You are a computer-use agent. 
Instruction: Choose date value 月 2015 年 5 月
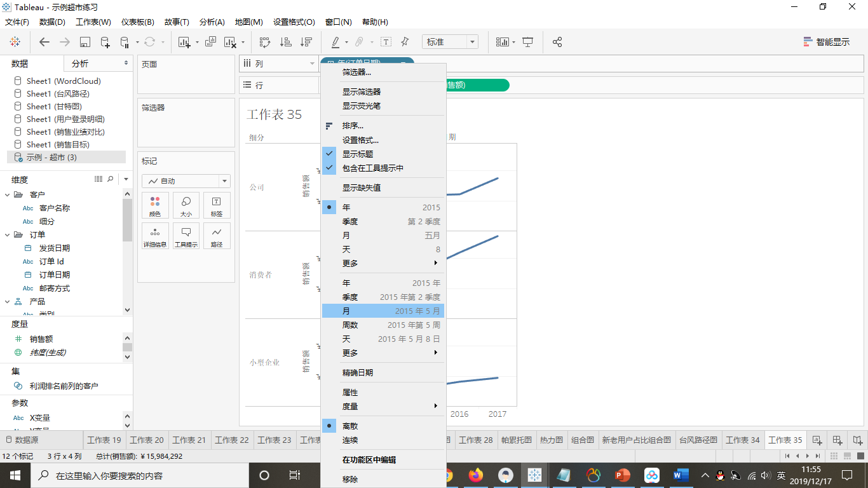click(x=383, y=311)
